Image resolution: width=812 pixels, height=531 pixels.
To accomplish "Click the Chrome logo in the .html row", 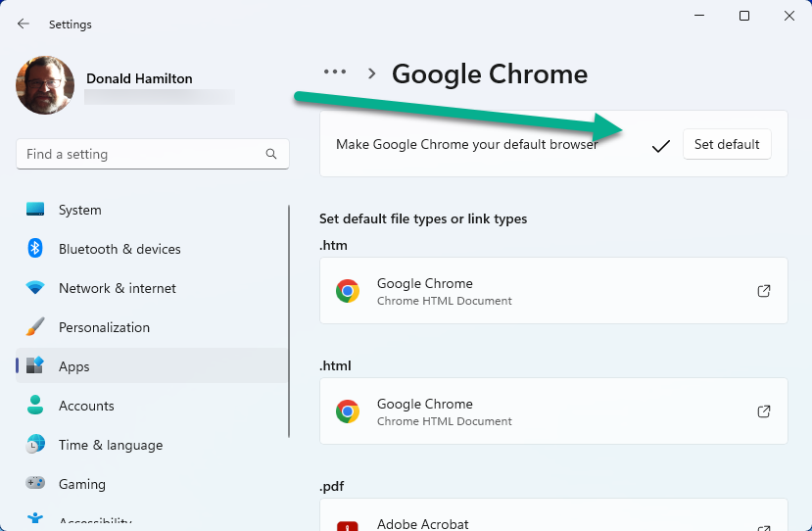I will (348, 411).
